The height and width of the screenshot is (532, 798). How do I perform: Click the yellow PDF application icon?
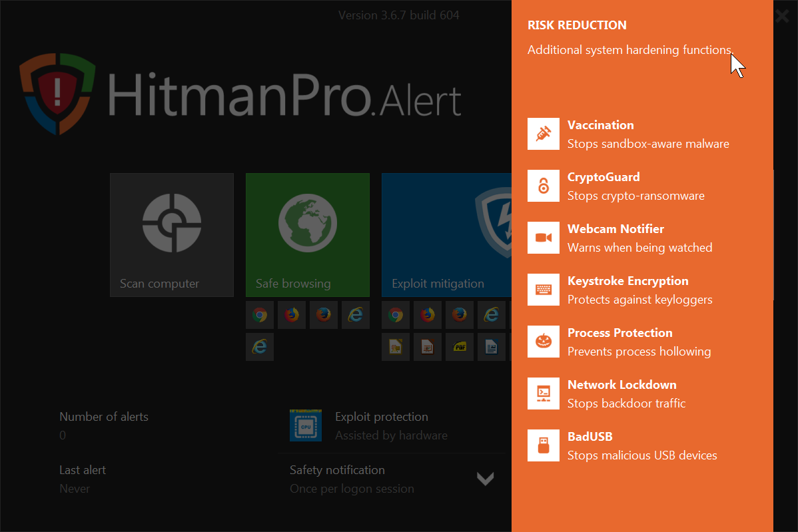coord(459,347)
